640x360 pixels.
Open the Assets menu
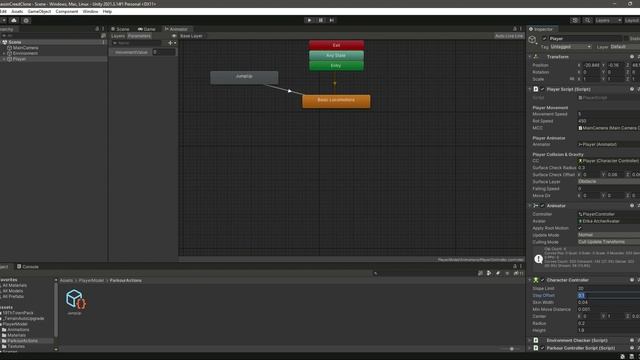[17, 11]
